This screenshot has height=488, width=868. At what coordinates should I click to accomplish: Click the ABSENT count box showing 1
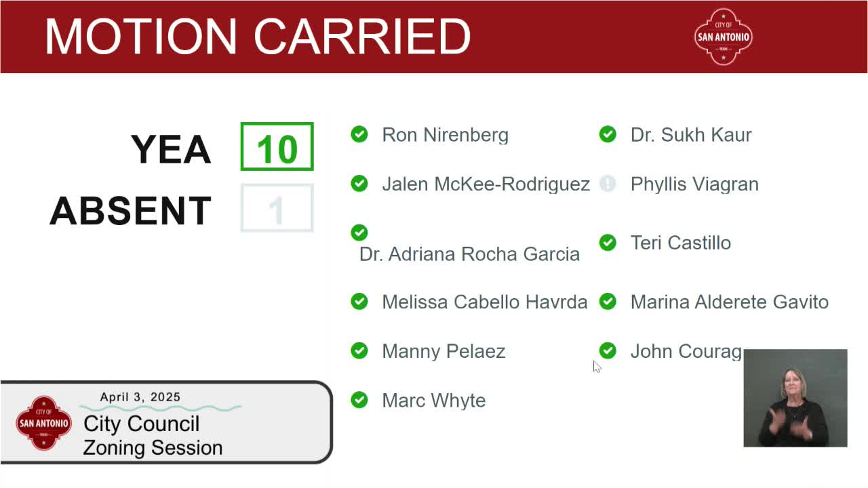click(277, 208)
